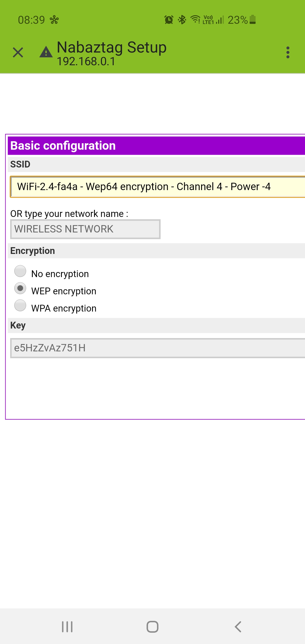Tap the Basic configuration header bar

(156, 146)
